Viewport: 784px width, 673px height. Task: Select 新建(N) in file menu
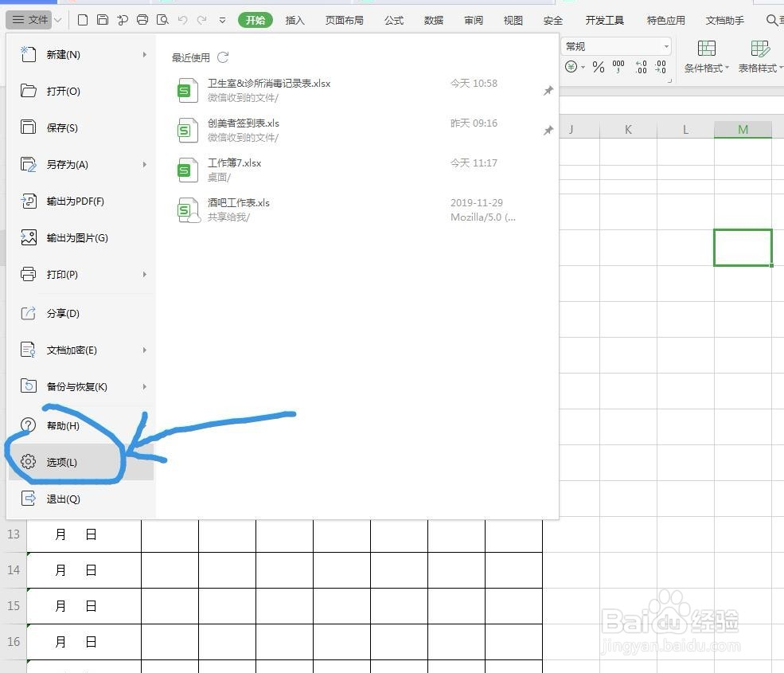[x=81, y=54]
